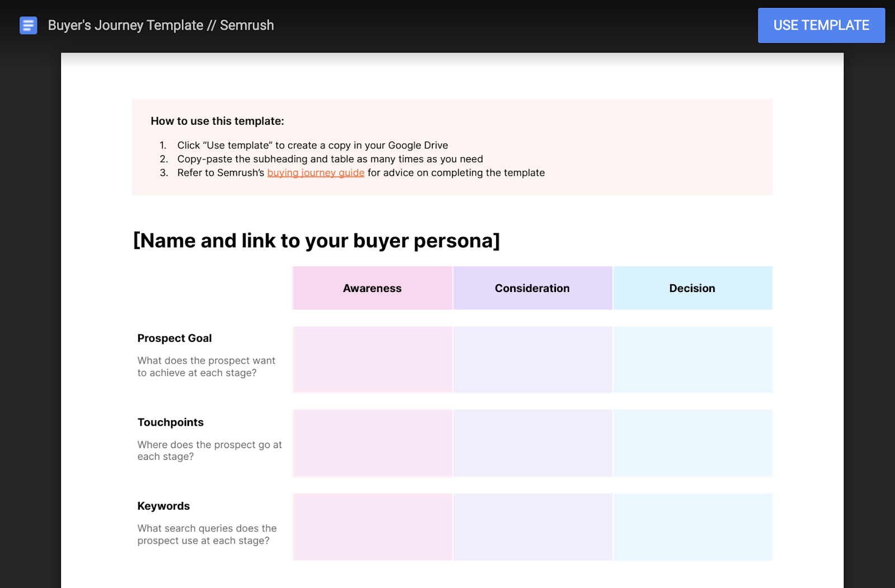Click the blue Decision cell beside Keywords

pyautogui.click(x=692, y=526)
